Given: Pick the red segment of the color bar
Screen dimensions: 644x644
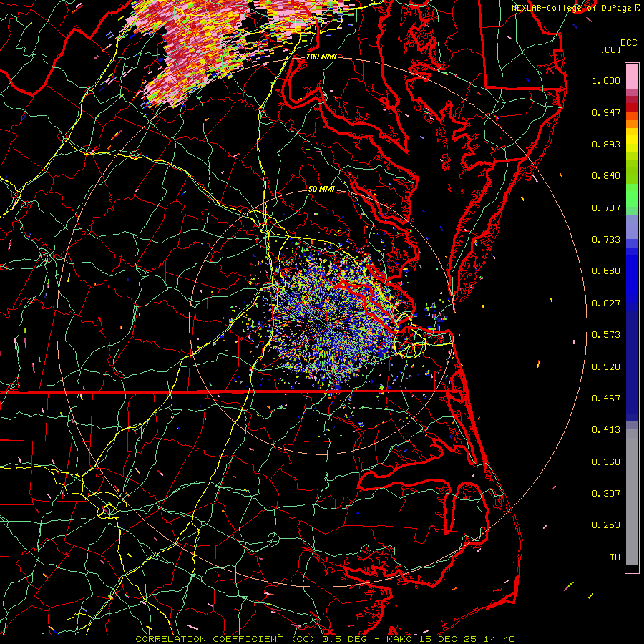Looking at the screenshot, I should point(632,107).
